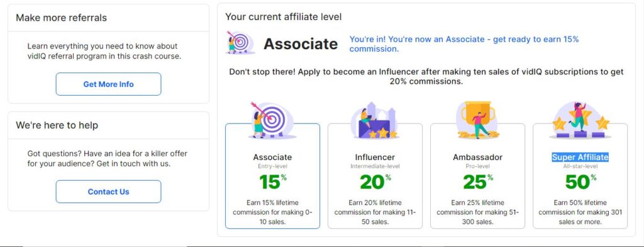Click the green 15% commission figure

point(273,182)
